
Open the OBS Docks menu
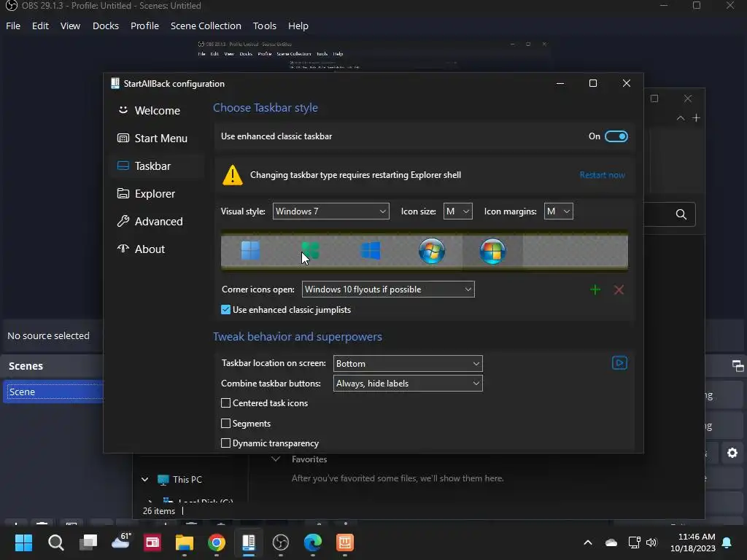tap(105, 26)
